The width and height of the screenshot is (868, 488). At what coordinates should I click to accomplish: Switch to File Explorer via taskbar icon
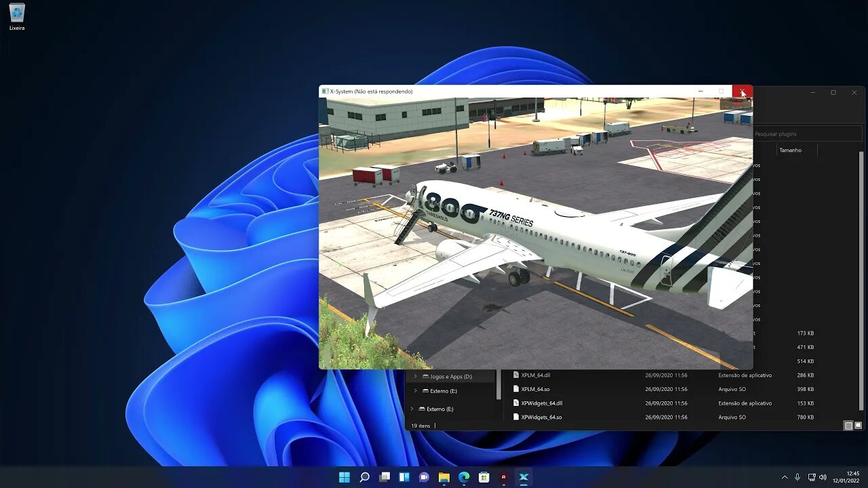tap(444, 477)
